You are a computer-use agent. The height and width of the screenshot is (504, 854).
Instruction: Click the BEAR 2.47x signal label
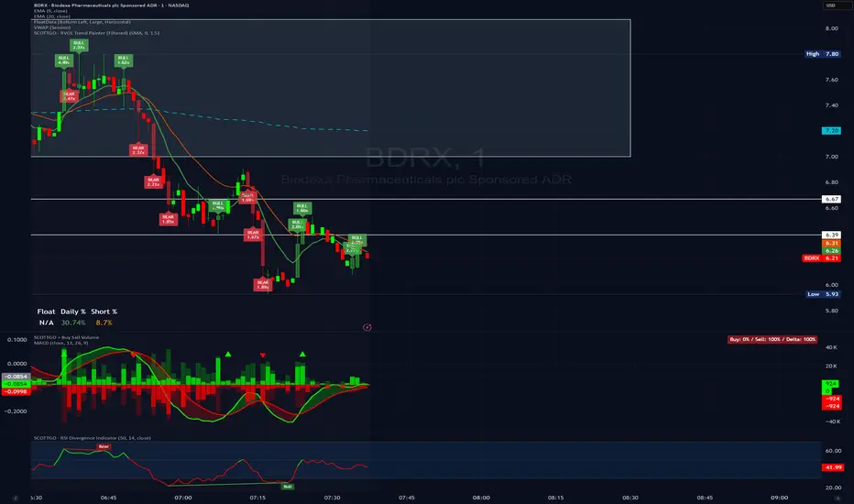69,96
